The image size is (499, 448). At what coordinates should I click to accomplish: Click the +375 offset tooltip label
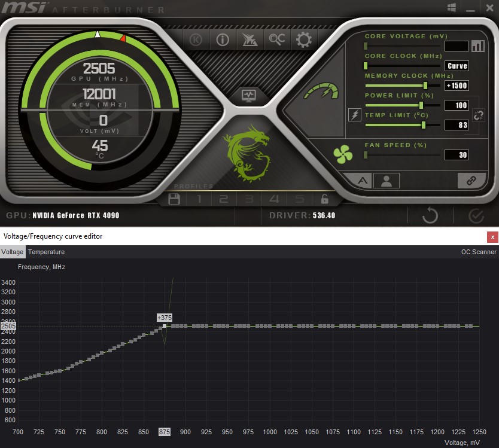coord(165,318)
